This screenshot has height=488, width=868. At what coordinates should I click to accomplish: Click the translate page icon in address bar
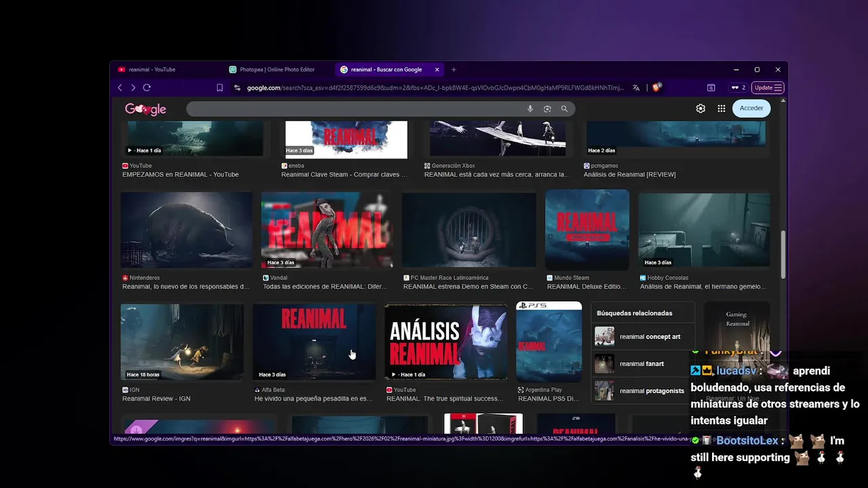click(x=636, y=87)
